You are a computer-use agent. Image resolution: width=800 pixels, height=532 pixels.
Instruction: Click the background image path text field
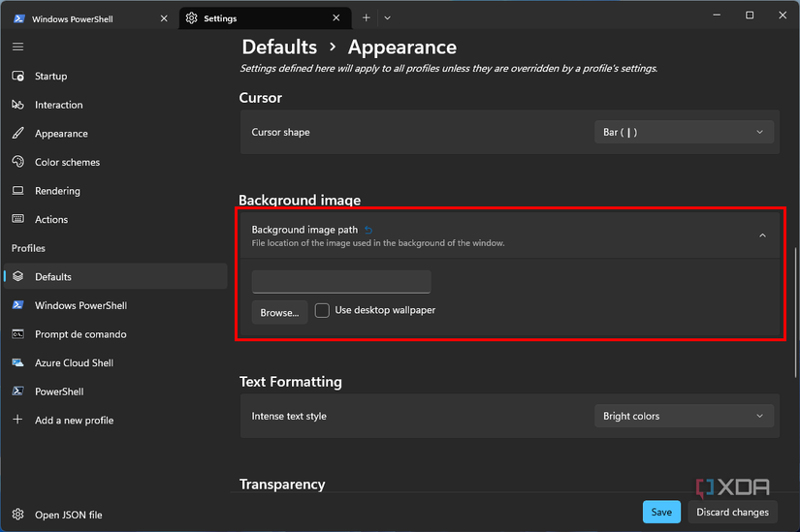pyautogui.click(x=341, y=282)
